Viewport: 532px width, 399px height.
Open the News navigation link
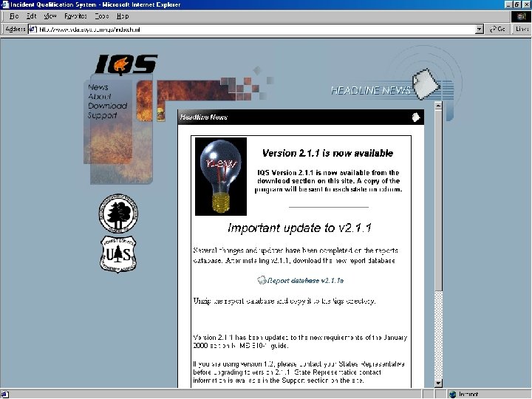click(98, 87)
